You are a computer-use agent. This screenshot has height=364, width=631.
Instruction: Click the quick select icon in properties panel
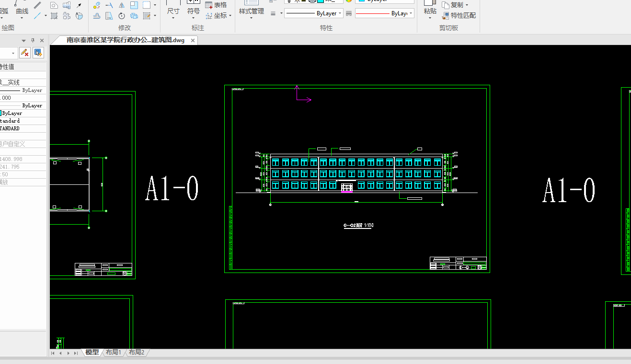coord(38,52)
